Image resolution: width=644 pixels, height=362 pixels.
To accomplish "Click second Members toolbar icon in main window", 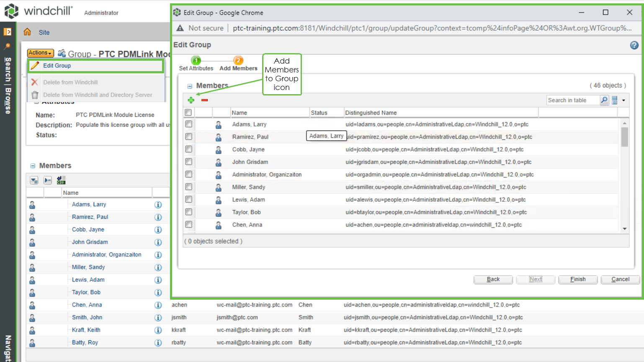I will 48,180.
